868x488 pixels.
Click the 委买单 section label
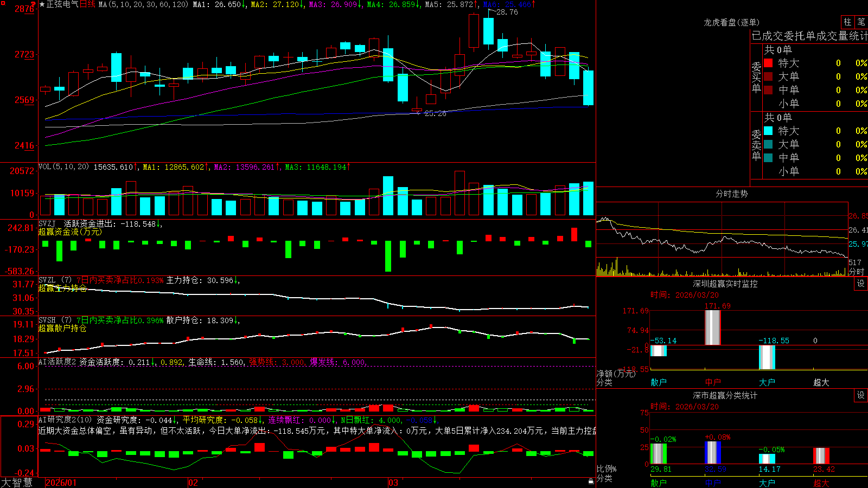pos(756,78)
